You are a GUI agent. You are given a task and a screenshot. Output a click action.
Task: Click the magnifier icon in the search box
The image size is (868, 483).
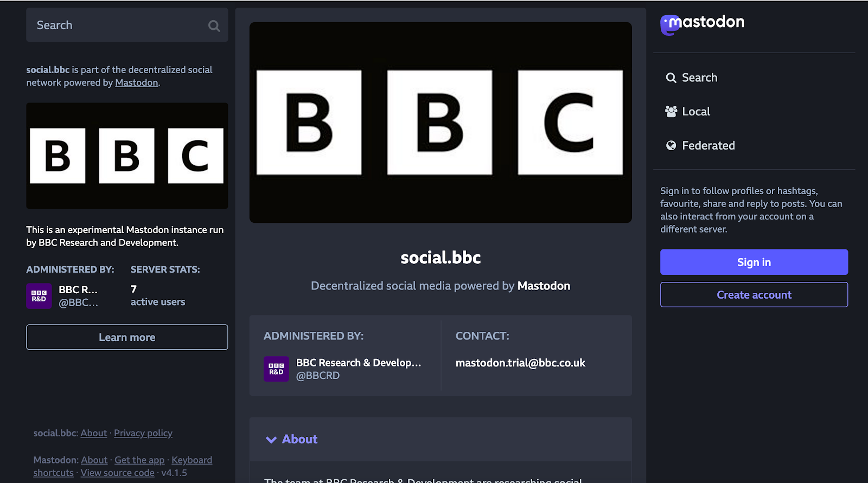(x=214, y=25)
